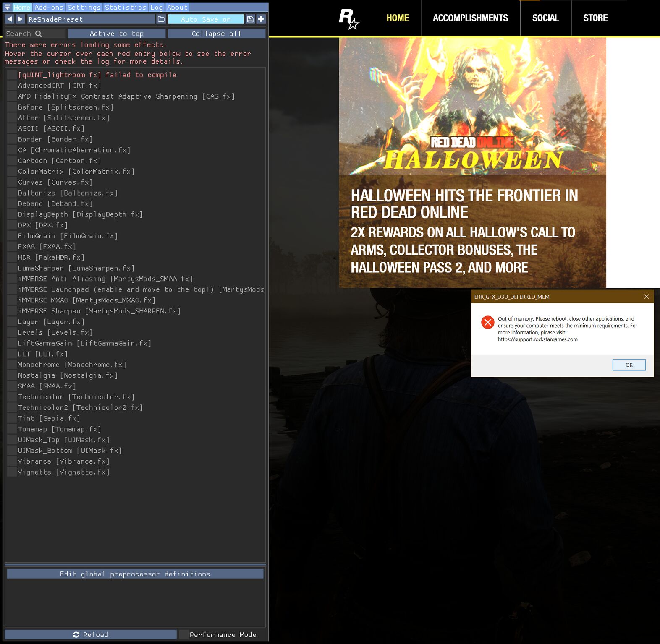Enable the FXAA [FXAA.fx] checkbox
The image size is (660, 644).
click(12, 246)
